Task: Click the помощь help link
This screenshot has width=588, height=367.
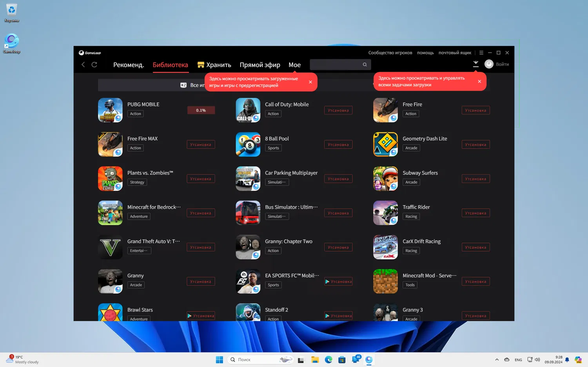Action: pyautogui.click(x=425, y=52)
